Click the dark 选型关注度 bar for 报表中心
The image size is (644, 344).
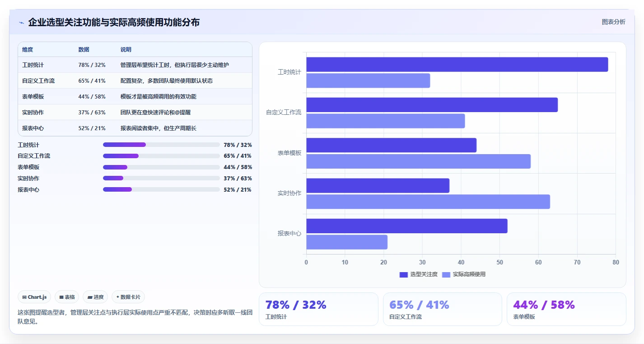[x=407, y=226]
